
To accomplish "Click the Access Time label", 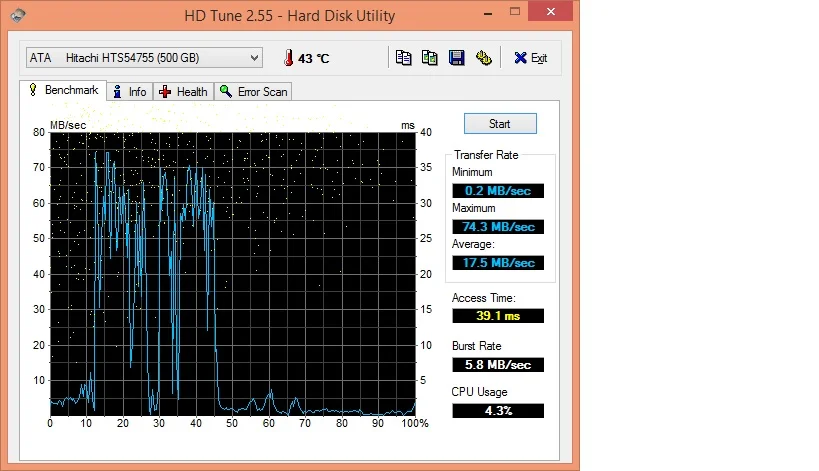I will point(484,298).
